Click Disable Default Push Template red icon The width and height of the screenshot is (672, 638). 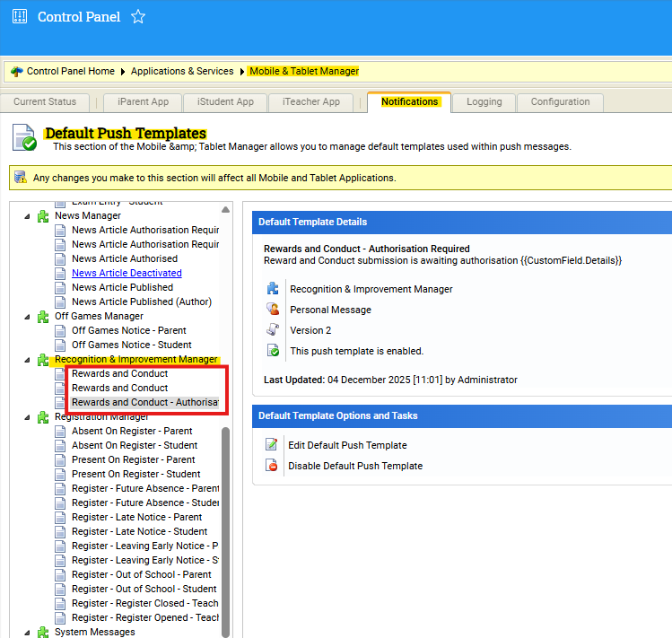coord(271,465)
